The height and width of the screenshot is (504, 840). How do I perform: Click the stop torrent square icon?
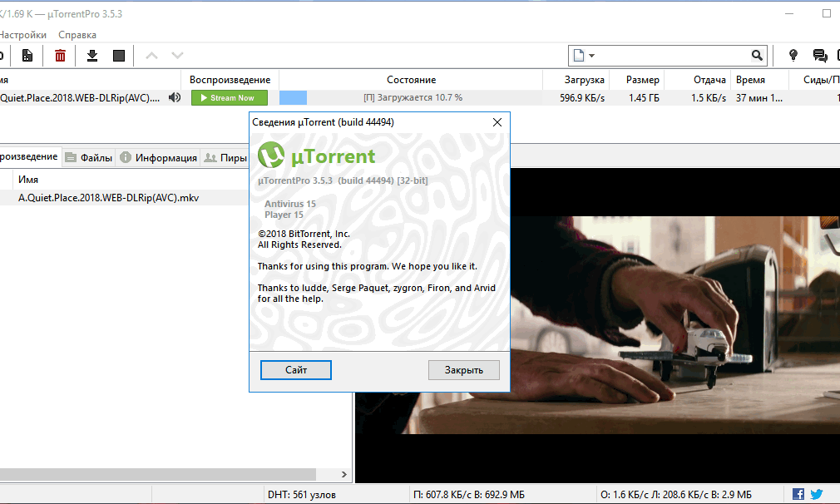[119, 56]
